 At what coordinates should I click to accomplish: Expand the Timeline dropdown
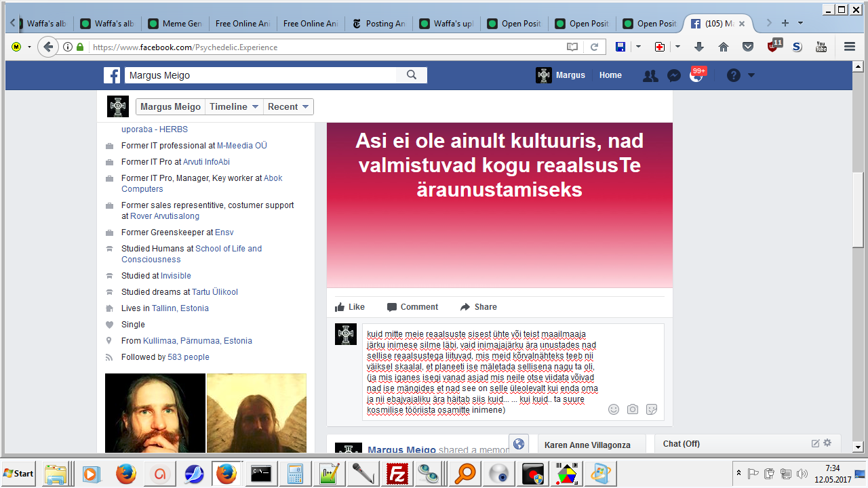click(234, 107)
